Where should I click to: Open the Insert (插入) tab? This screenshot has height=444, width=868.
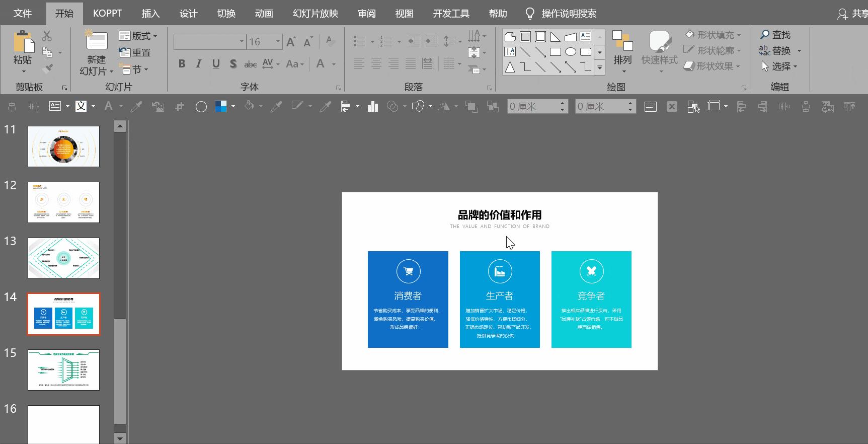(150, 14)
